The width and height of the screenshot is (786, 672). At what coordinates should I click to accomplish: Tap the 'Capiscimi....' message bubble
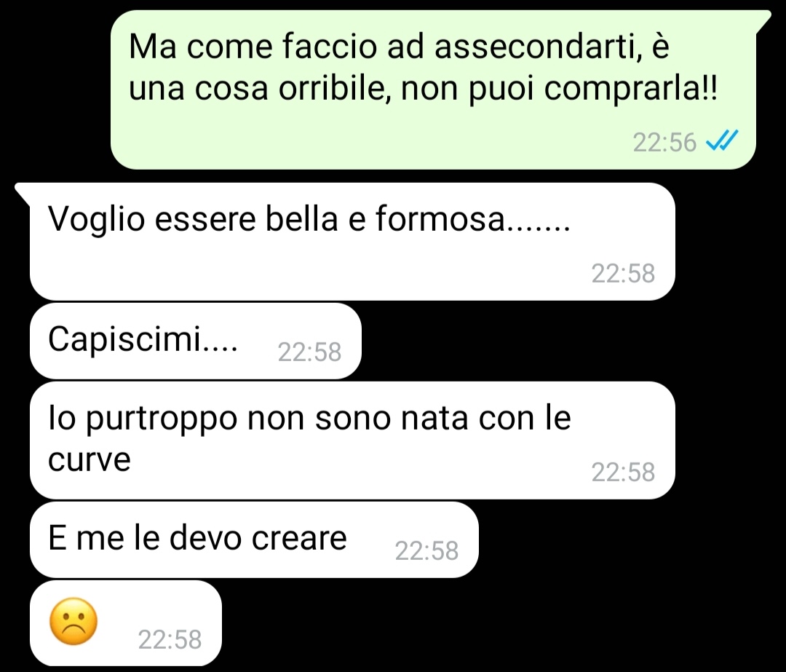click(x=196, y=341)
